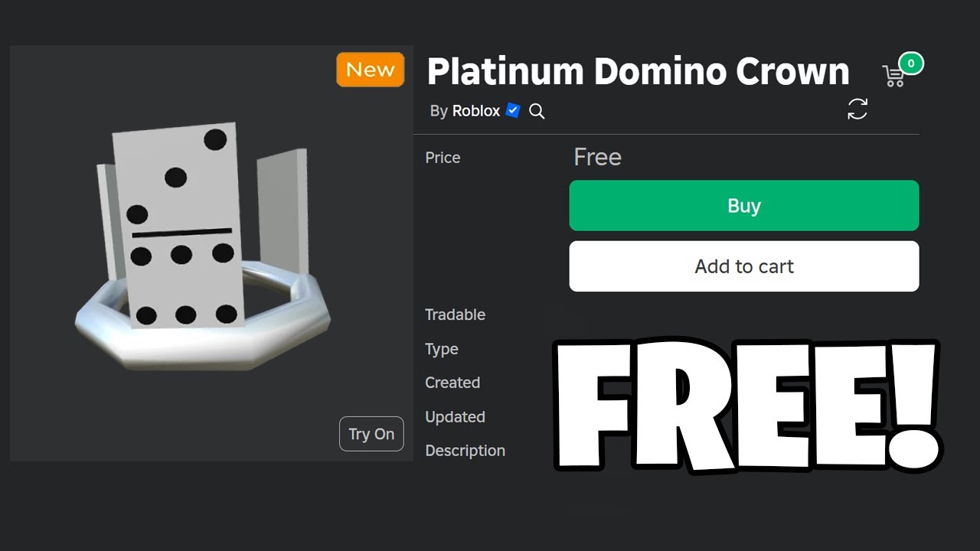Click the Updated label

tap(455, 417)
